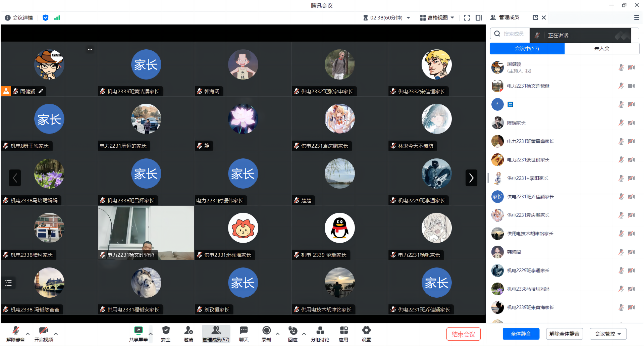Viewport: 644px width, 346px height.
Task: Click the share screen icon
Action: pyautogui.click(x=138, y=331)
